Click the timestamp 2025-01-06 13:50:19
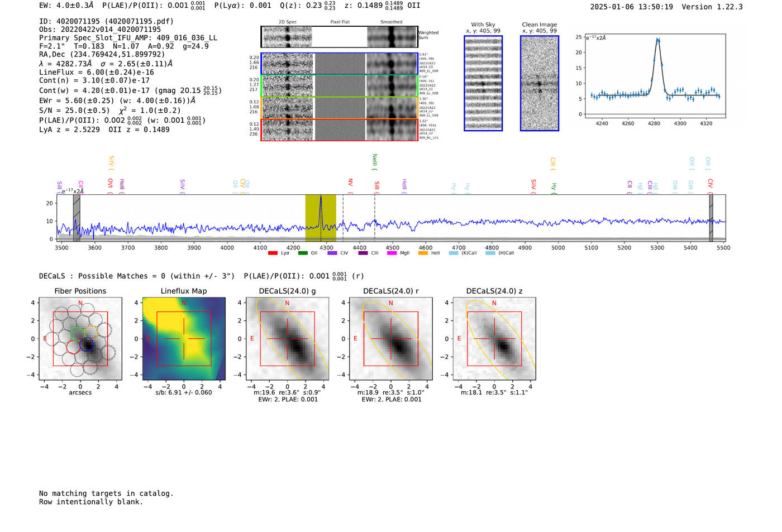This screenshot has height=532, width=782. (632, 7)
